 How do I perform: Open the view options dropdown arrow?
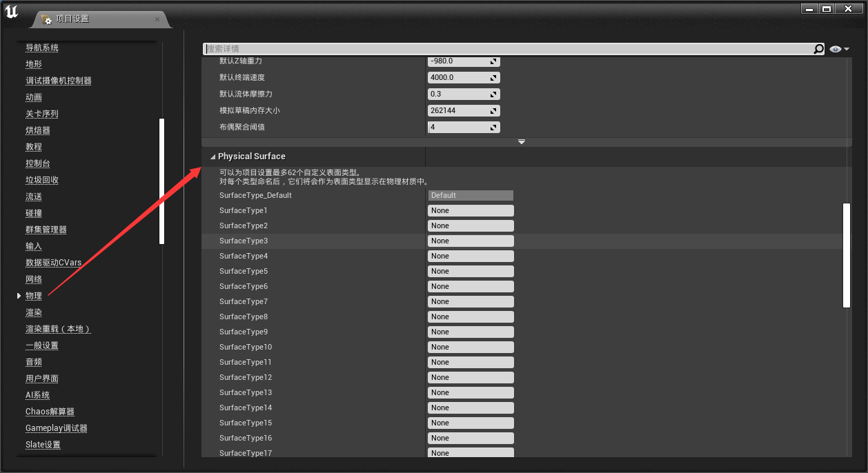point(847,49)
